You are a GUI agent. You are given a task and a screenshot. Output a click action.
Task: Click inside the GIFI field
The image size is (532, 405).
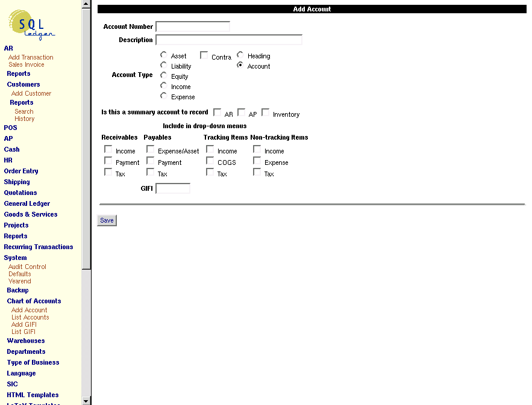pyautogui.click(x=172, y=188)
